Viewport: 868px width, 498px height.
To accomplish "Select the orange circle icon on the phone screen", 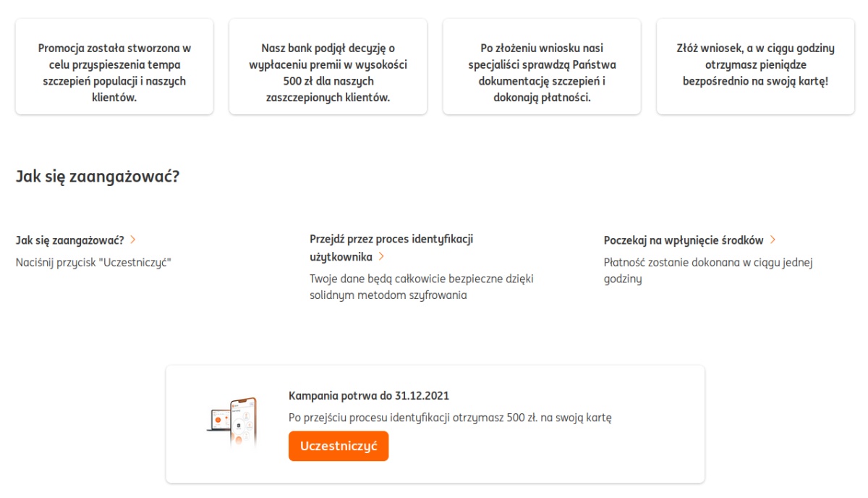I will coord(238,438).
